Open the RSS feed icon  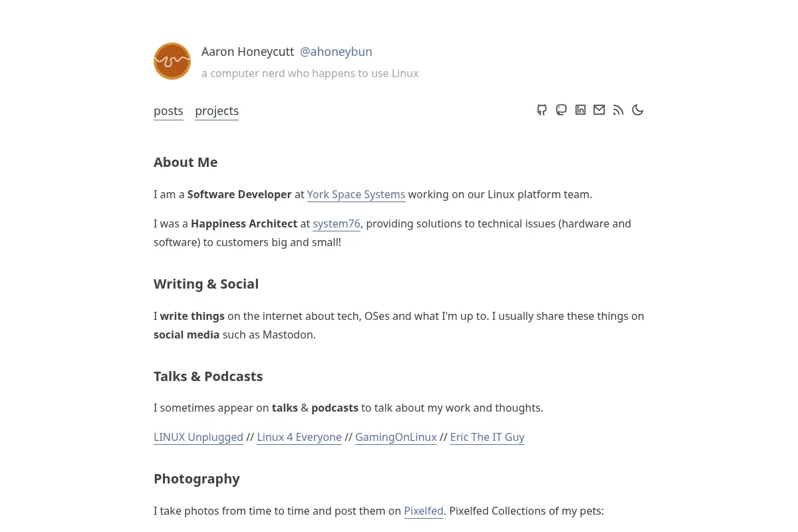click(x=618, y=110)
